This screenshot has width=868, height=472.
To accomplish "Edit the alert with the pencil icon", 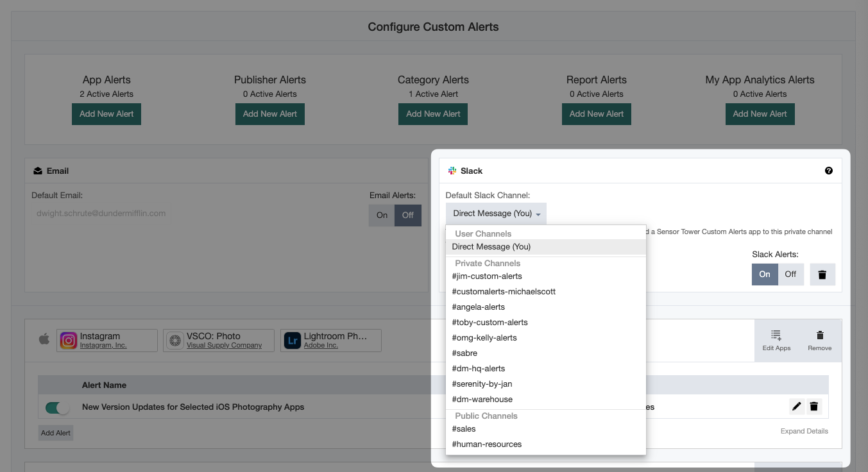I will (x=797, y=406).
